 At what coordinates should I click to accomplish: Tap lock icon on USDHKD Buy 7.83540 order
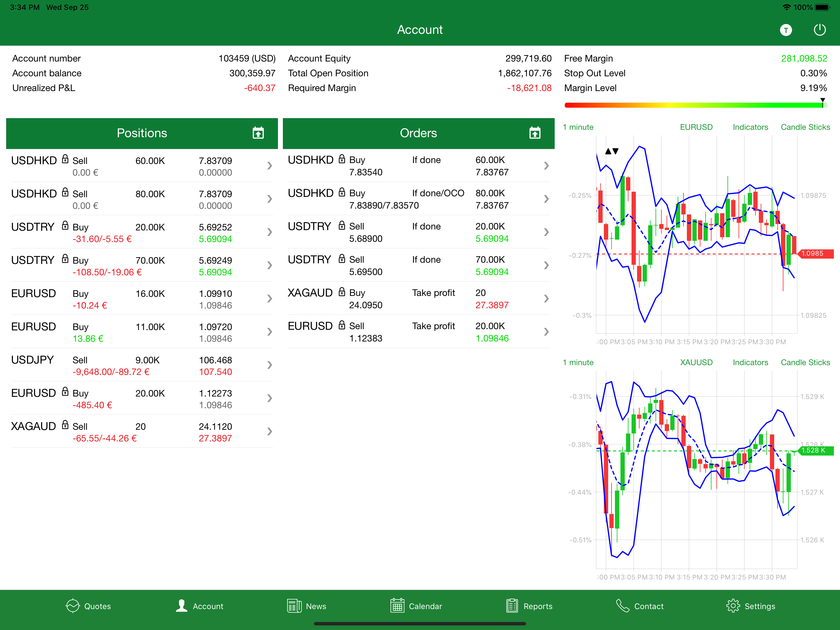coord(342,159)
